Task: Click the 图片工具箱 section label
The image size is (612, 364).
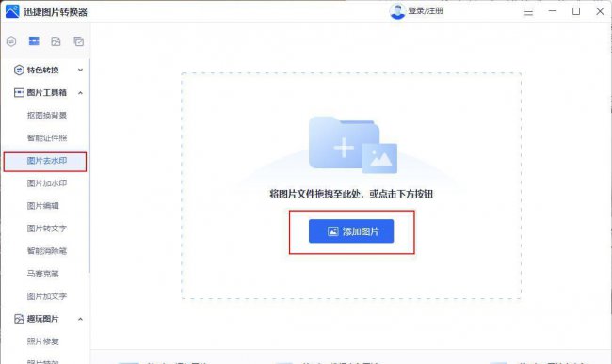Action: 46,93
